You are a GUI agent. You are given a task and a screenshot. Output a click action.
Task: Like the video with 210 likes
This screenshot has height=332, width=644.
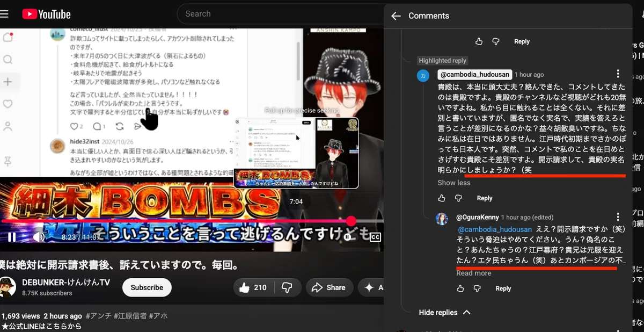(x=254, y=287)
